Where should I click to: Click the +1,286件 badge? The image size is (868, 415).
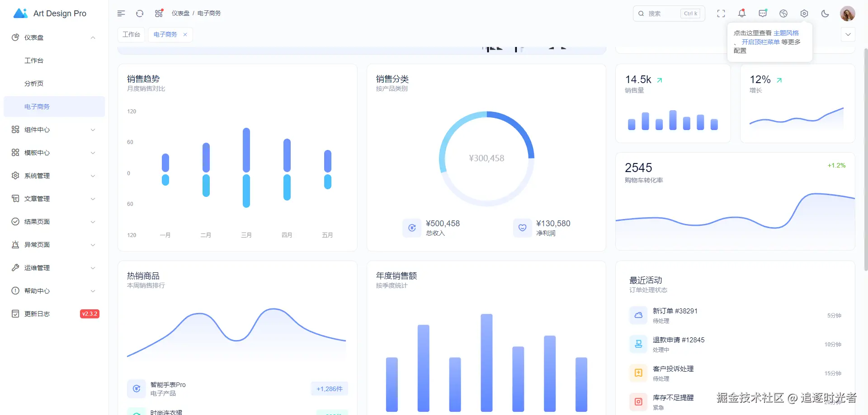click(x=330, y=389)
